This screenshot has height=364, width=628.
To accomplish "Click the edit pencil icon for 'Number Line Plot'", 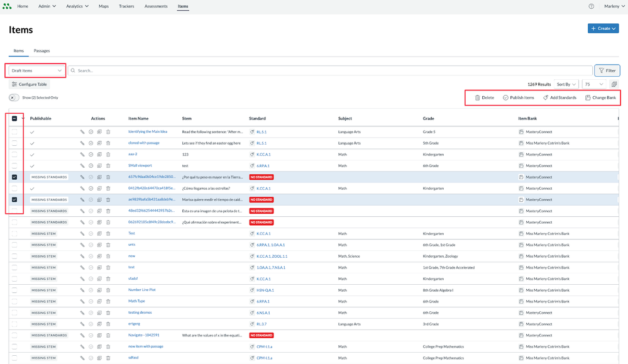I will pyautogui.click(x=82, y=290).
